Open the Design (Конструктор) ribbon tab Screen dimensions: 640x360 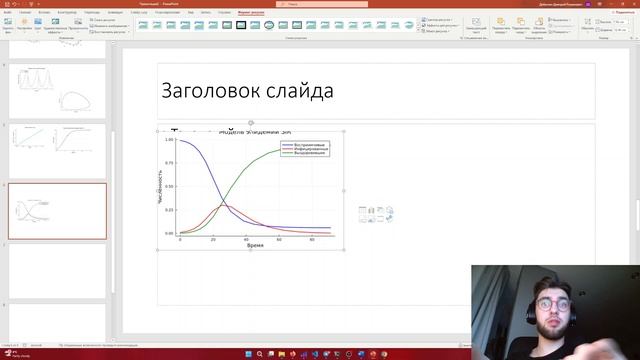tap(67, 12)
